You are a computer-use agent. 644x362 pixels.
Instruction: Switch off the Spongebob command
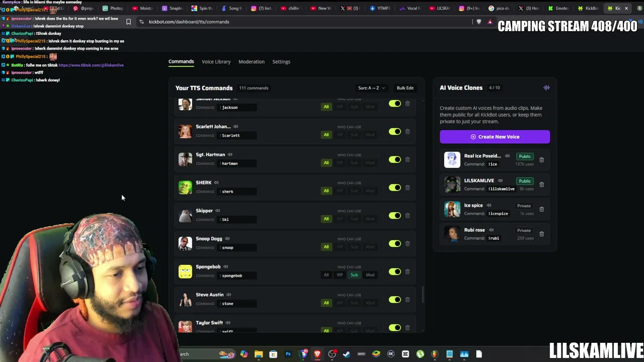pyautogui.click(x=394, y=272)
